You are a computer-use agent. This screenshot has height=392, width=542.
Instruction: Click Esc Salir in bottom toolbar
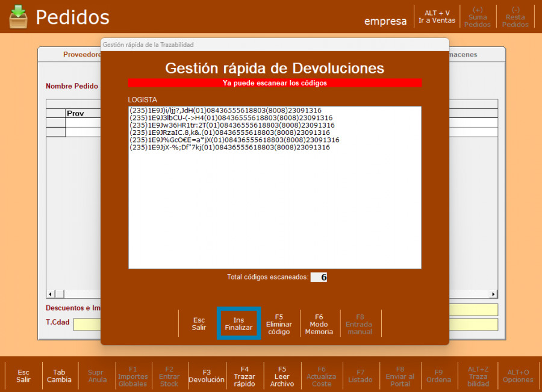point(23,375)
